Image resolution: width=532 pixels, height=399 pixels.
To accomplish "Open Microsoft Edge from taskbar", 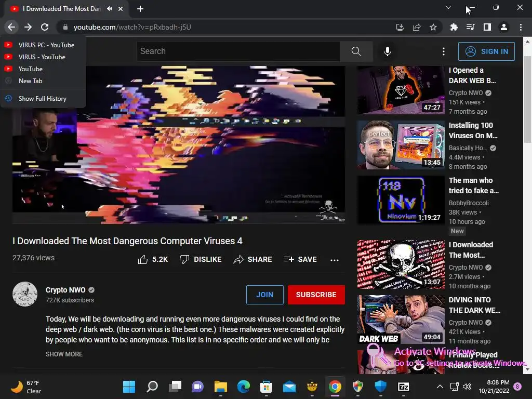I will (x=244, y=387).
